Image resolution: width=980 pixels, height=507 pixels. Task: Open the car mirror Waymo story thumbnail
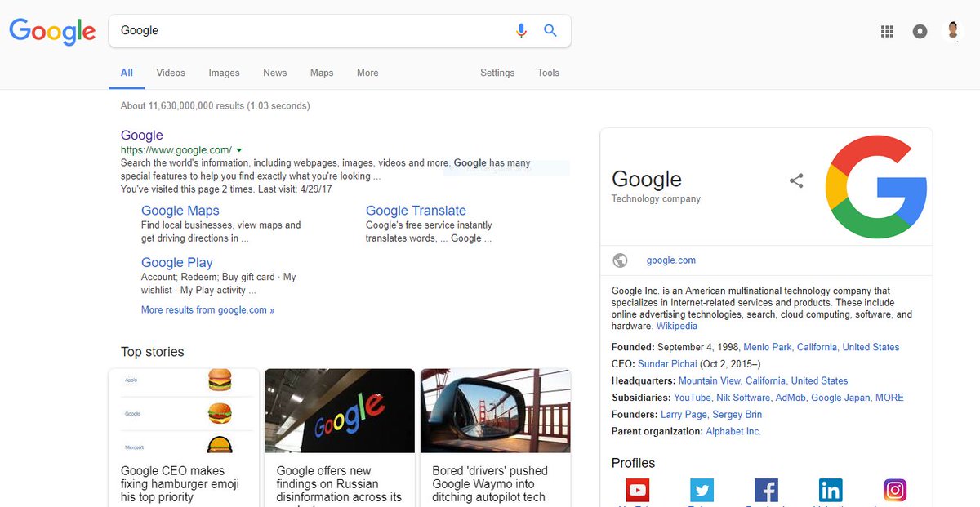(496, 411)
